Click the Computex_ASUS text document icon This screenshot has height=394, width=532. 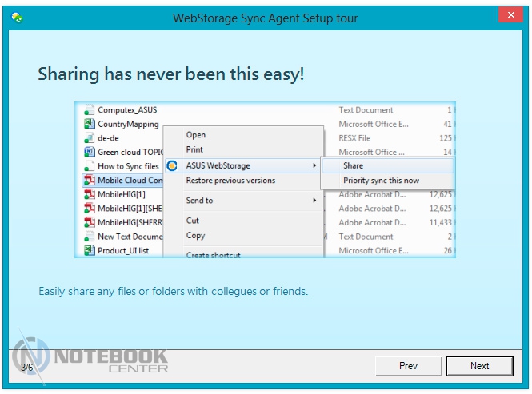[x=90, y=110]
